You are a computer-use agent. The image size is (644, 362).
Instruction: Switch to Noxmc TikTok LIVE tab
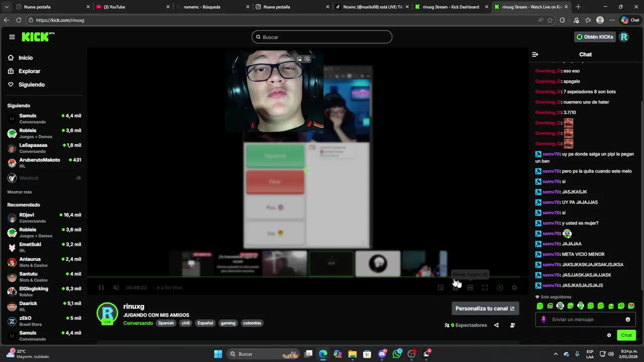(x=372, y=7)
